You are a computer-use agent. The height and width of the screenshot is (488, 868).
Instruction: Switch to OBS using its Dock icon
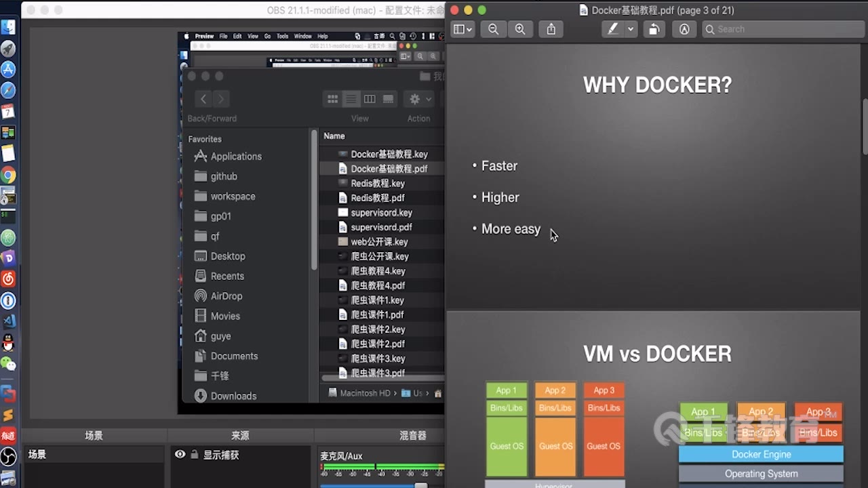[8, 456]
